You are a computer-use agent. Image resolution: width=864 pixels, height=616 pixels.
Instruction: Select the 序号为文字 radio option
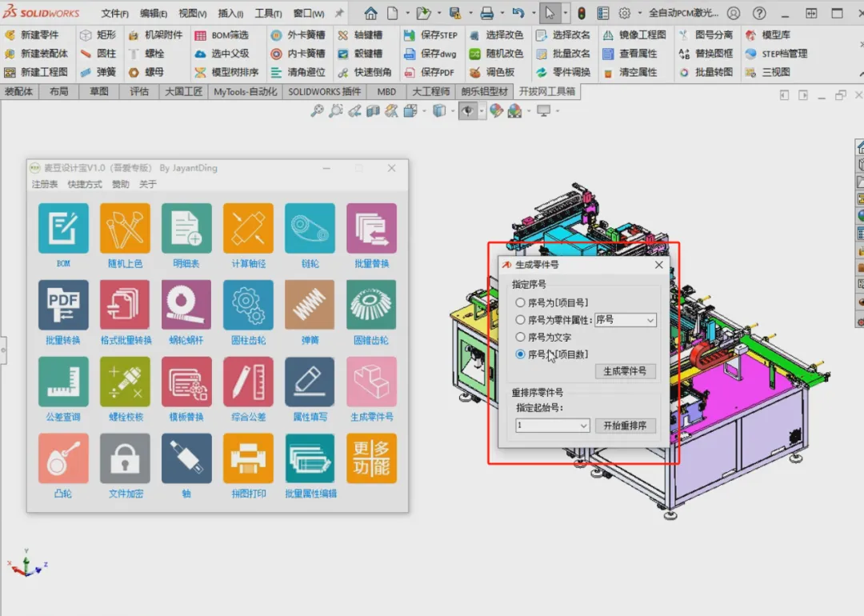(520, 337)
